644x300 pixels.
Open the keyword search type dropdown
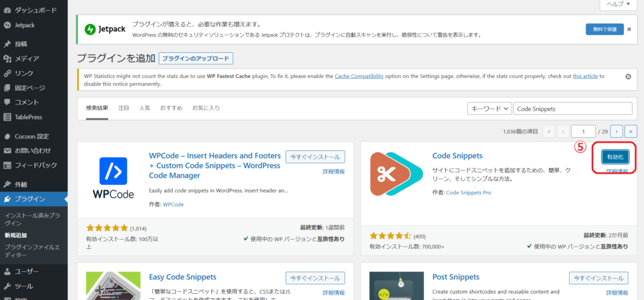tap(489, 109)
